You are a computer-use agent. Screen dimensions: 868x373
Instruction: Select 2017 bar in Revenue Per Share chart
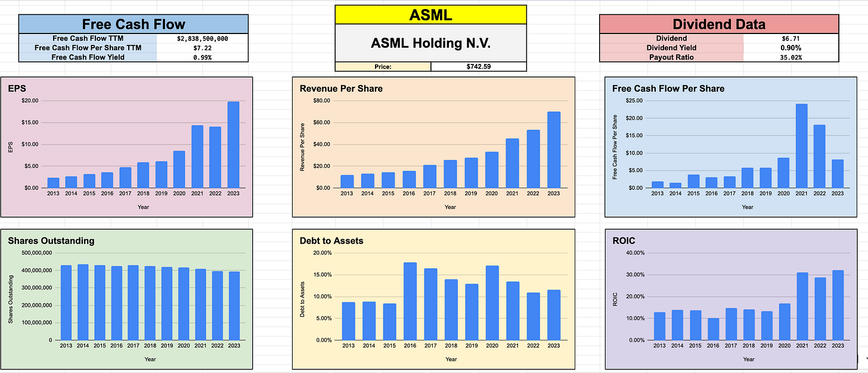(430, 177)
